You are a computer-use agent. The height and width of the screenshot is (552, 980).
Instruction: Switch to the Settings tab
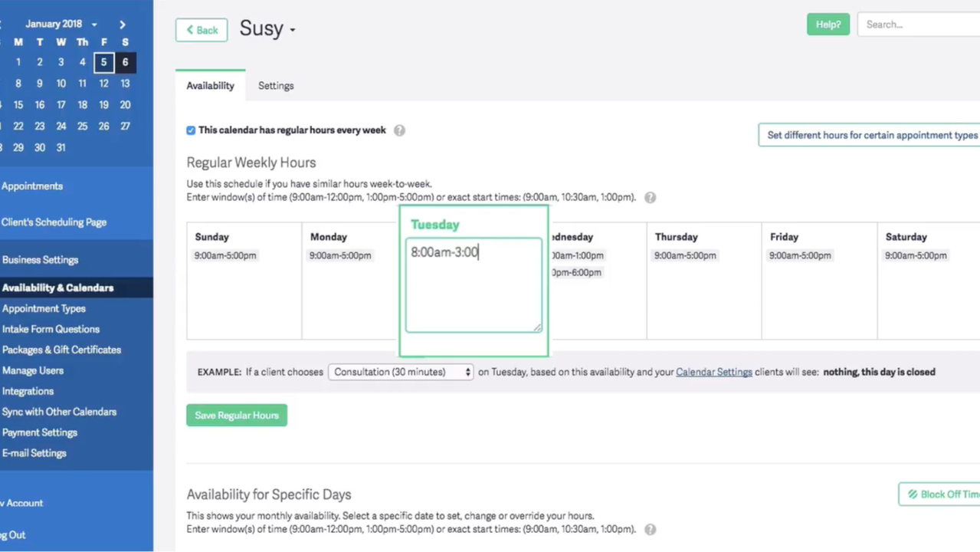click(x=276, y=86)
